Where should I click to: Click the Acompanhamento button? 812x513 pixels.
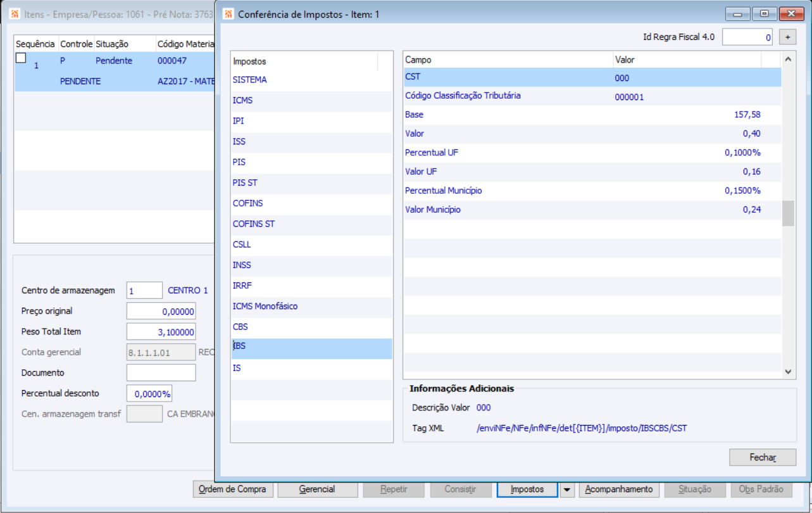pos(619,490)
